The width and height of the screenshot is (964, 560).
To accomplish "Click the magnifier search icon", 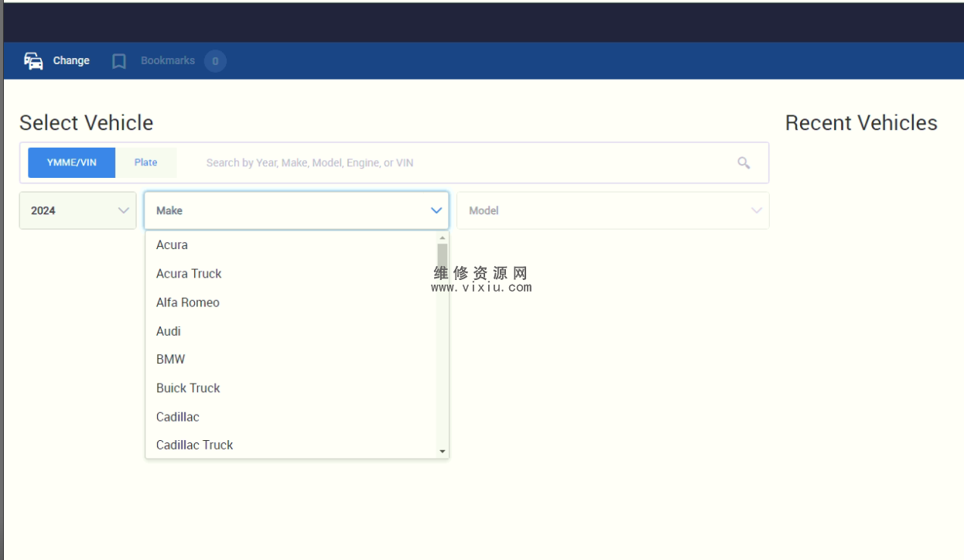I will [744, 162].
